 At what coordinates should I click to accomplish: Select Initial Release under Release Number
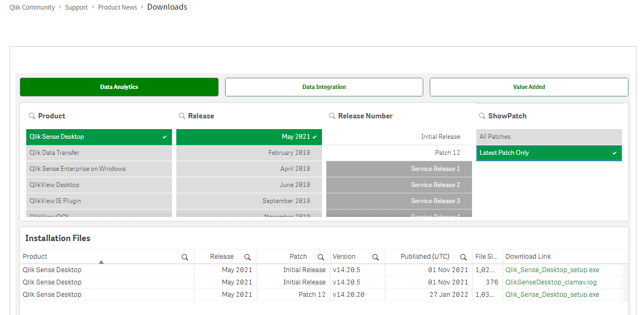coord(398,137)
